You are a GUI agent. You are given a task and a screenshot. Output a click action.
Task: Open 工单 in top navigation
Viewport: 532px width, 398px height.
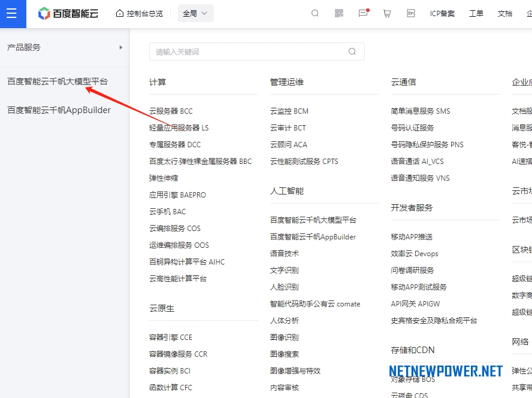point(476,14)
